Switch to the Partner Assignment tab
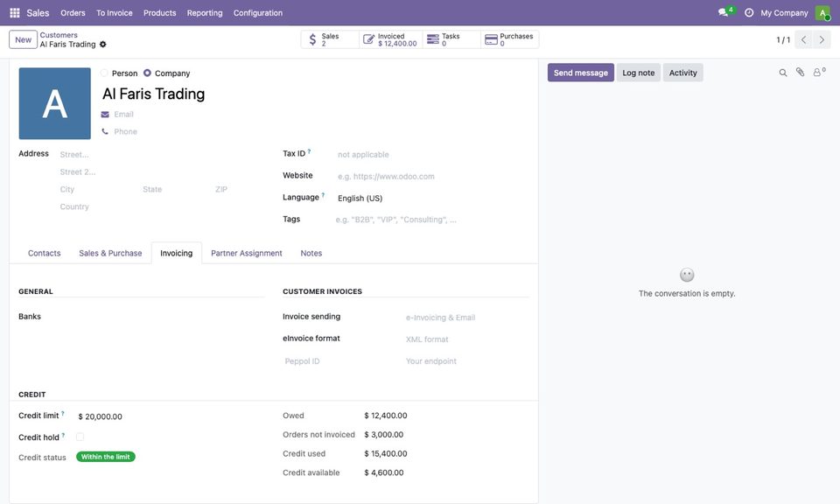This screenshot has width=840, height=504. tap(247, 254)
